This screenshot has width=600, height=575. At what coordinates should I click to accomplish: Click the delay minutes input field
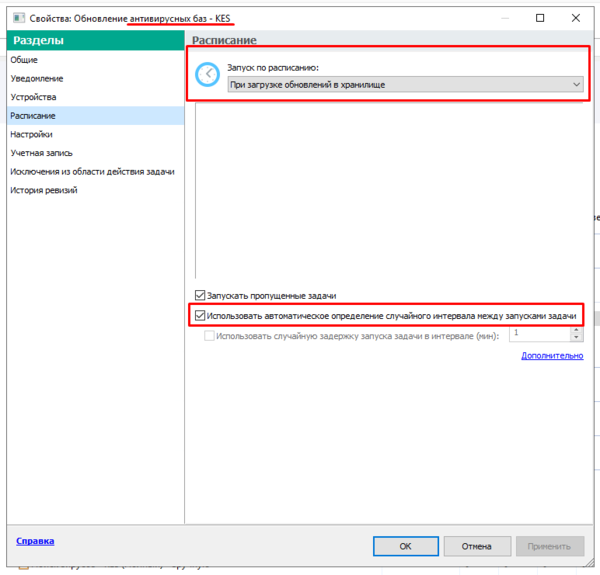point(540,334)
